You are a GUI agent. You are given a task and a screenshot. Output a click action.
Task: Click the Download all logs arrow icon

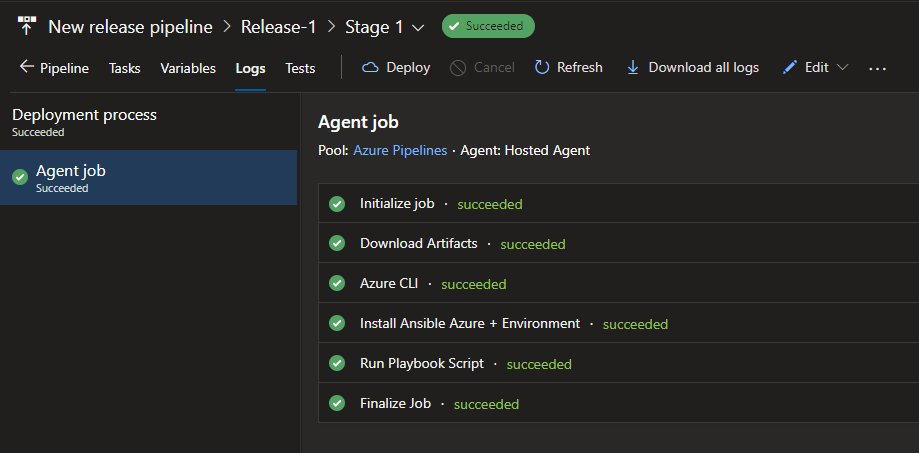coord(633,67)
